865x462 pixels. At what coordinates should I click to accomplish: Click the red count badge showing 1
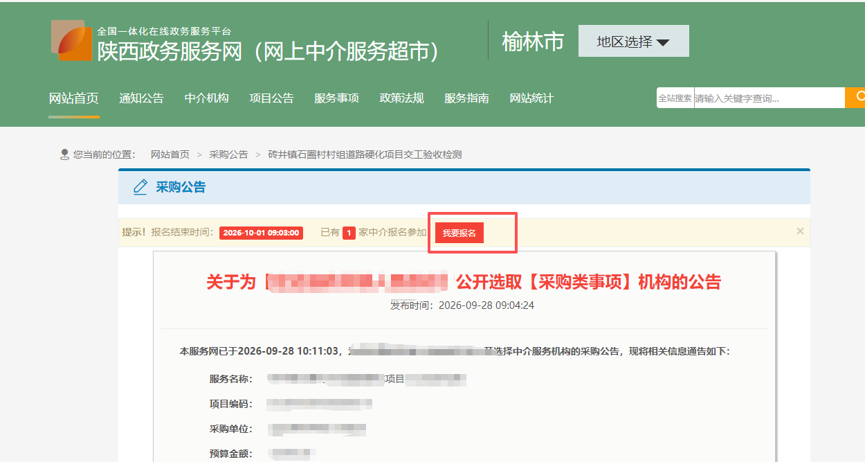pyautogui.click(x=349, y=233)
